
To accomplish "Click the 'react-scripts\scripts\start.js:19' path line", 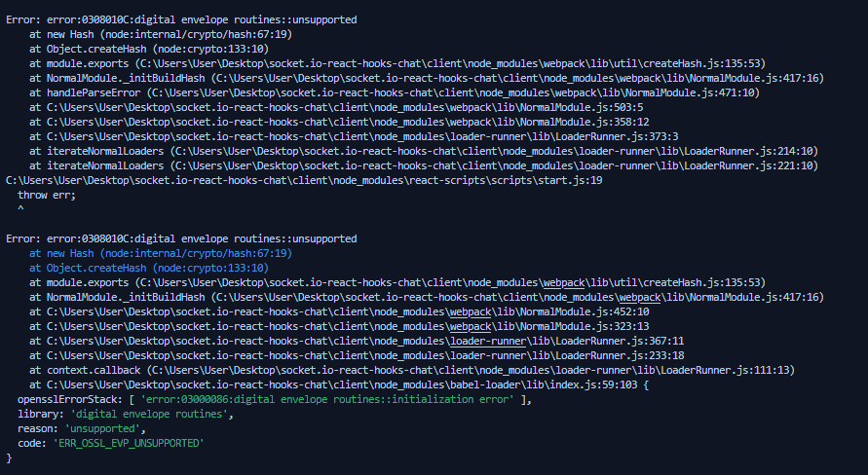I will [304, 180].
